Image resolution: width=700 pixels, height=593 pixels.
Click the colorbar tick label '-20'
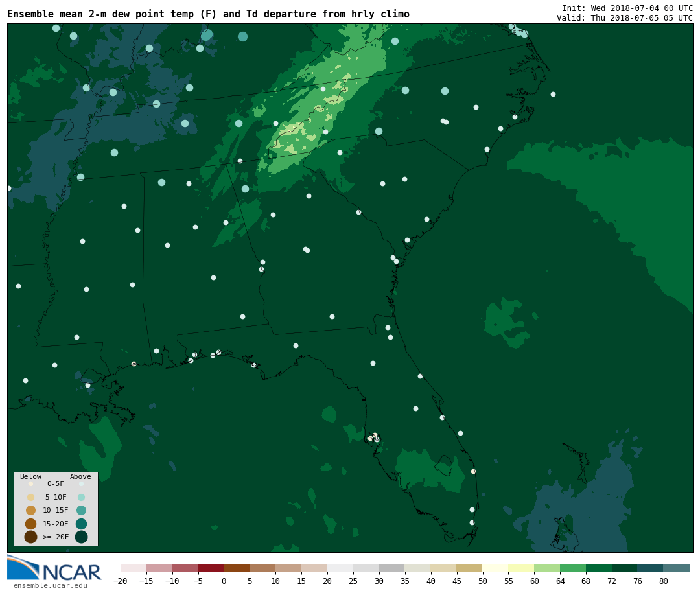(x=121, y=581)
